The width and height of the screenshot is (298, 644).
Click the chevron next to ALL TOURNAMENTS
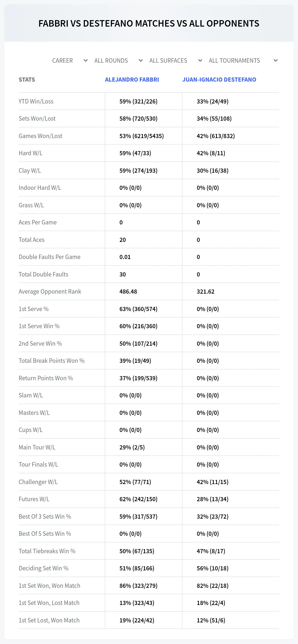[x=276, y=61]
